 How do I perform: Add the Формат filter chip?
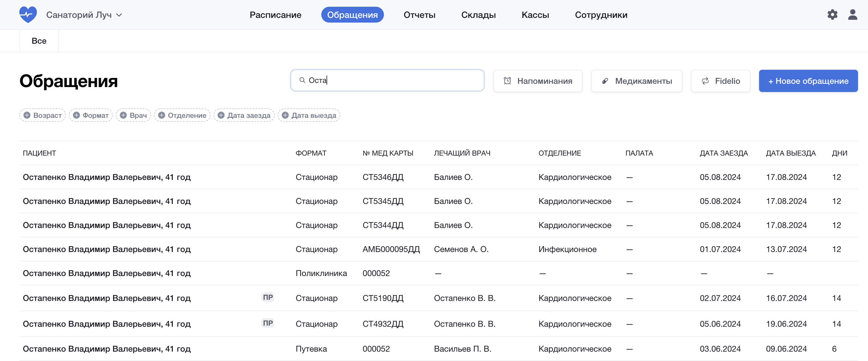click(91, 115)
